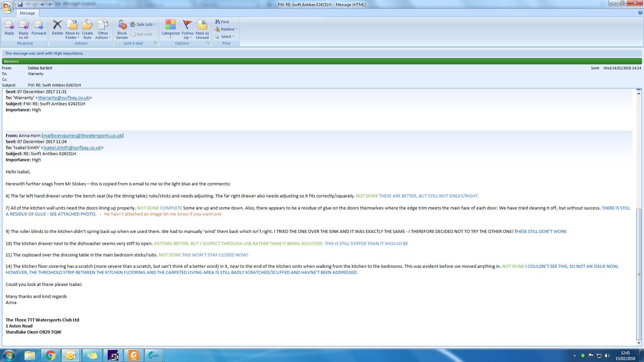Click the green Berenice category bar
The width and height of the screenshot is (644, 362).
321,61
